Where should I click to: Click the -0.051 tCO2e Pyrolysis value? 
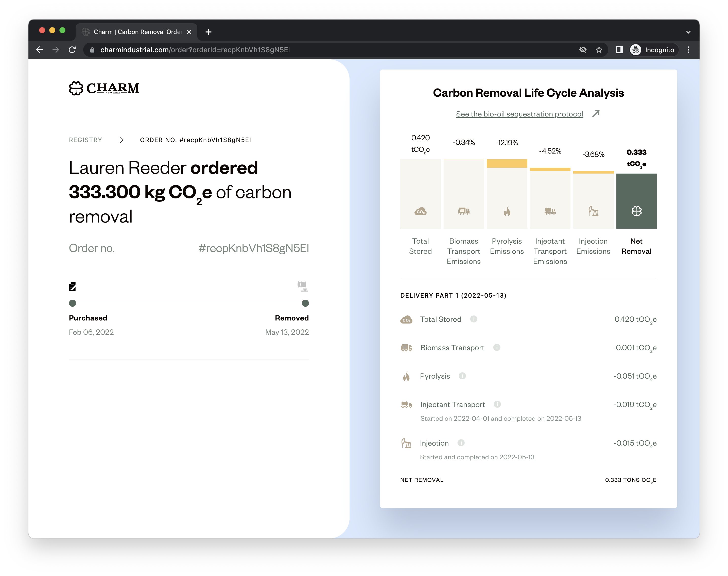pos(635,376)
